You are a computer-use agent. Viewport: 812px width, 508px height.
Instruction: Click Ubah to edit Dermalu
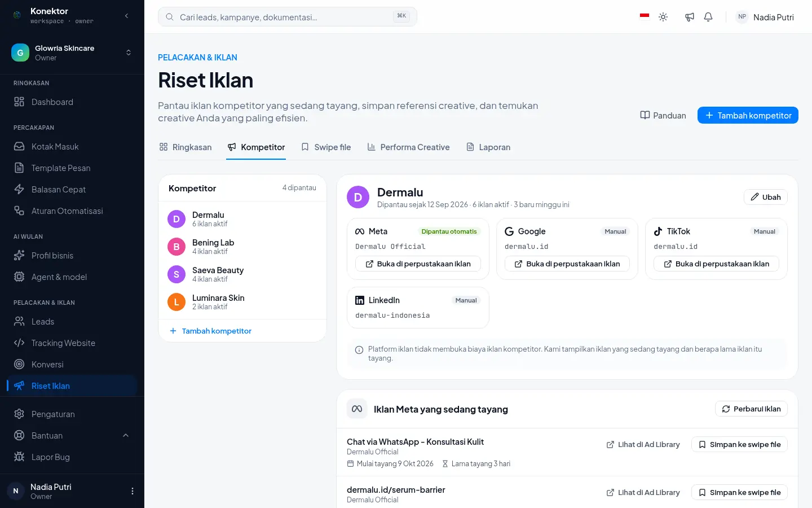[x=766, y=197]
